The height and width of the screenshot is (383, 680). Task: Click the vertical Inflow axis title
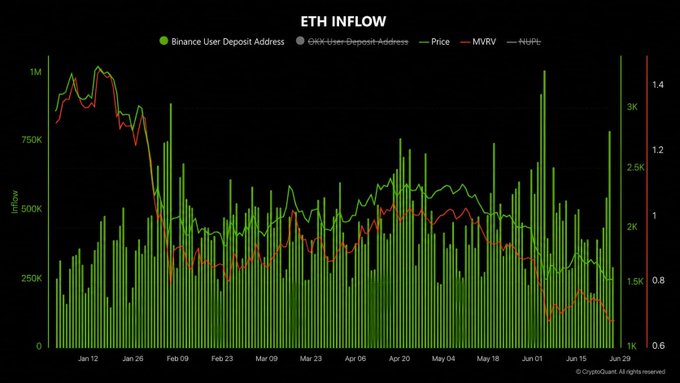tap(15, 202)
